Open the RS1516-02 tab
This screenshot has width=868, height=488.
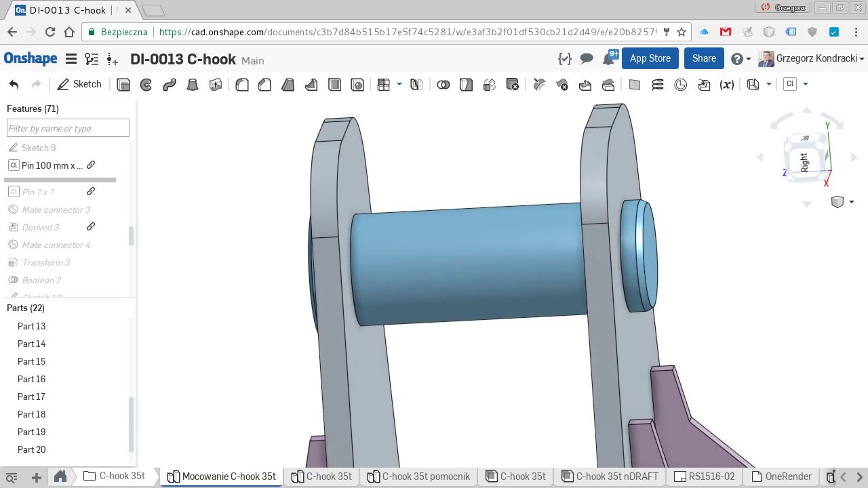(705, 476)
